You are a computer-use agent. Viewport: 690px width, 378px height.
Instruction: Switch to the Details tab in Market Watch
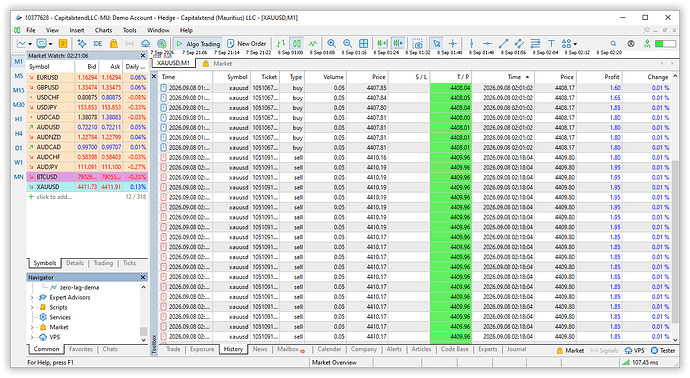point(75,263)
